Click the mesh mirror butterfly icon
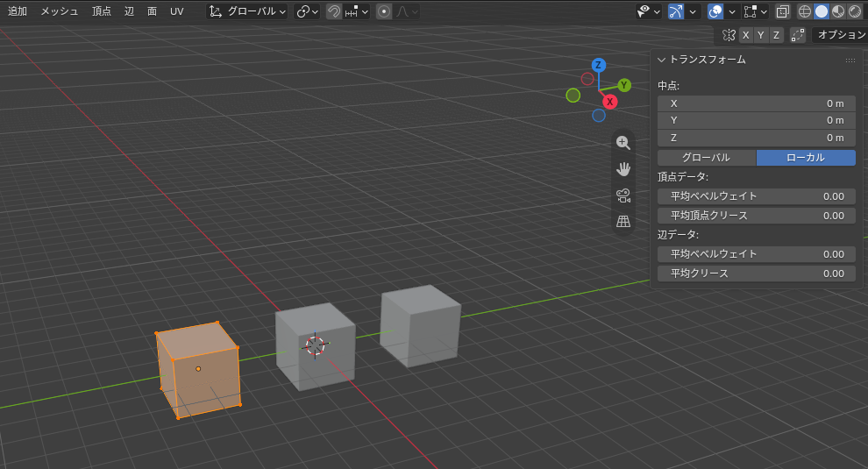Screen dimensions: 868x469 tap(729, 35)
